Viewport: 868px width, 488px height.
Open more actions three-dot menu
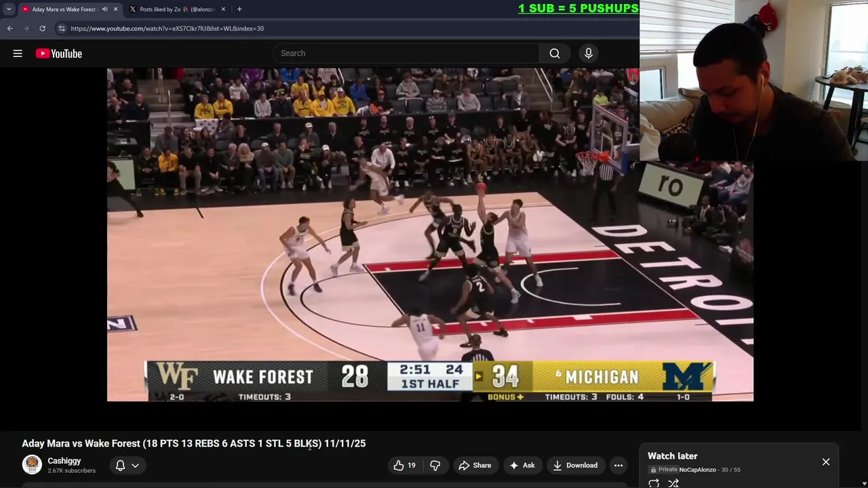point(618,465)
